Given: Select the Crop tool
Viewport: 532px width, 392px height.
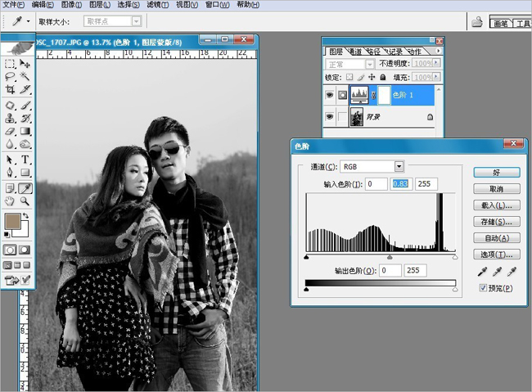Looking at the screenshot, I should pyautogui.click(x=10, y=89).
